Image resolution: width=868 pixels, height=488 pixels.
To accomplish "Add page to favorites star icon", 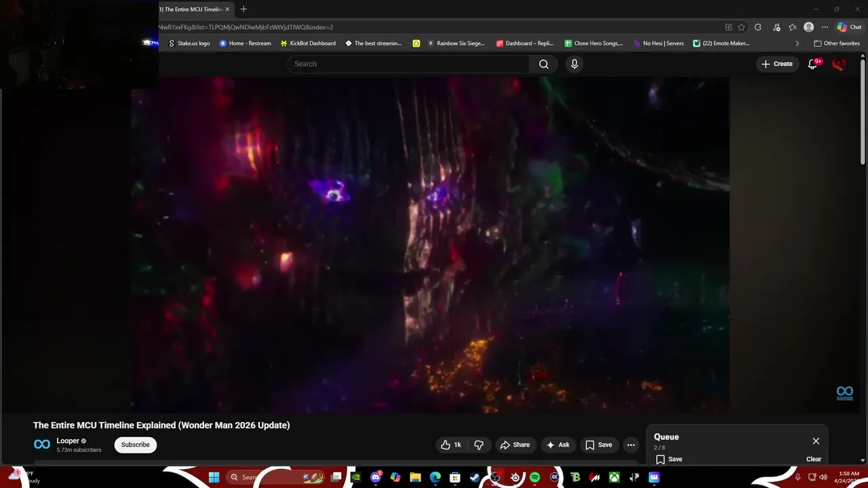I will point(741,27).
